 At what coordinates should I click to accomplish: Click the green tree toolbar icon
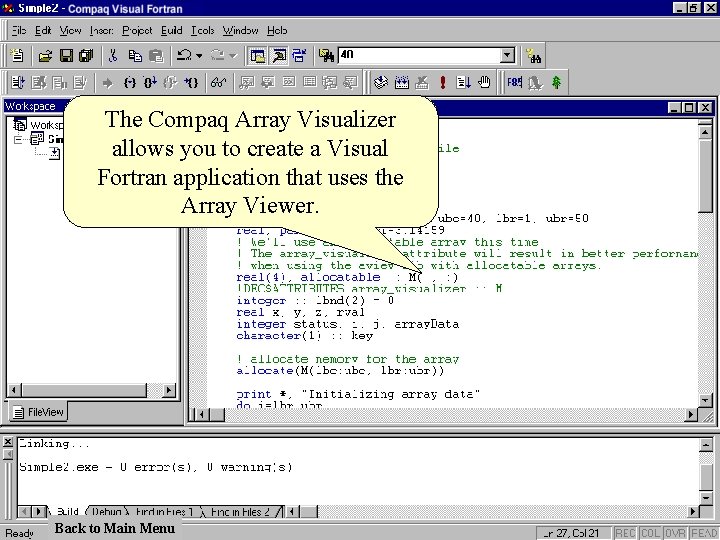[556, 83]
